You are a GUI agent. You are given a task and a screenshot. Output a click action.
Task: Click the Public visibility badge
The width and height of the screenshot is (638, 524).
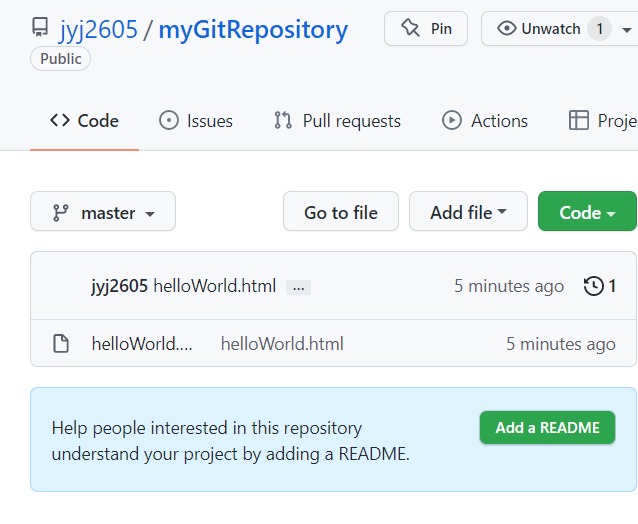click(x=61, y=59)
